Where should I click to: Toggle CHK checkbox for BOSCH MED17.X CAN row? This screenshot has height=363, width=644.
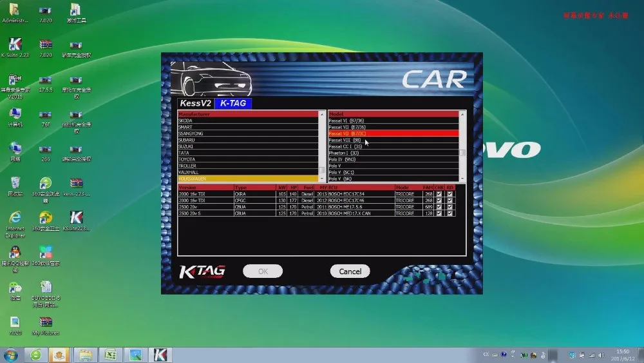point(439,213)
